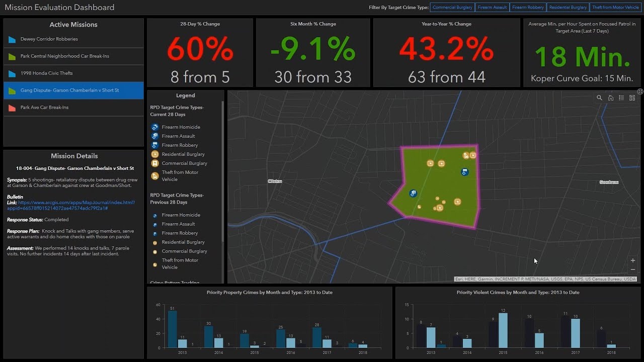Click 1998 Honda Civic Thefts flag icon
Image resolution: width=644 pixels, height=362 pixels.
tap(12, 73)
